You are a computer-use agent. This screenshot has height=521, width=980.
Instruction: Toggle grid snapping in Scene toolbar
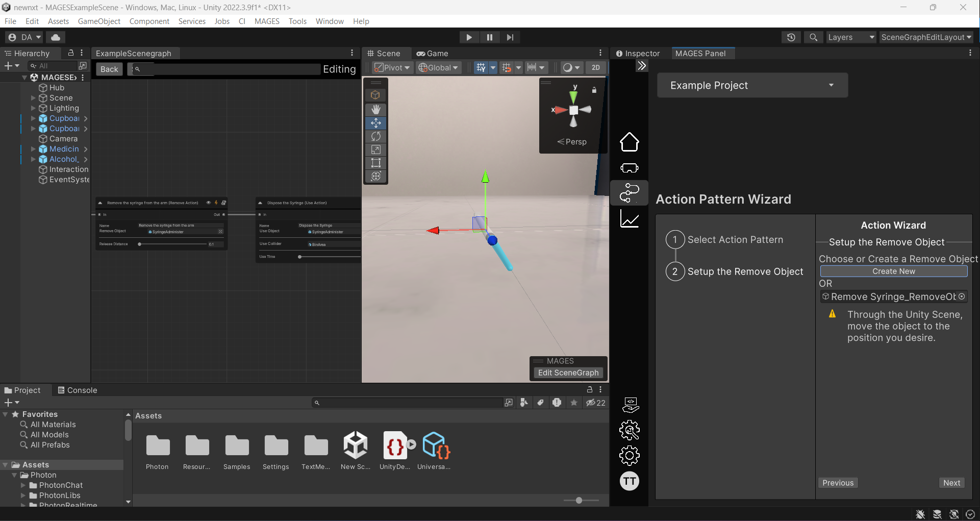click(506, 68)
